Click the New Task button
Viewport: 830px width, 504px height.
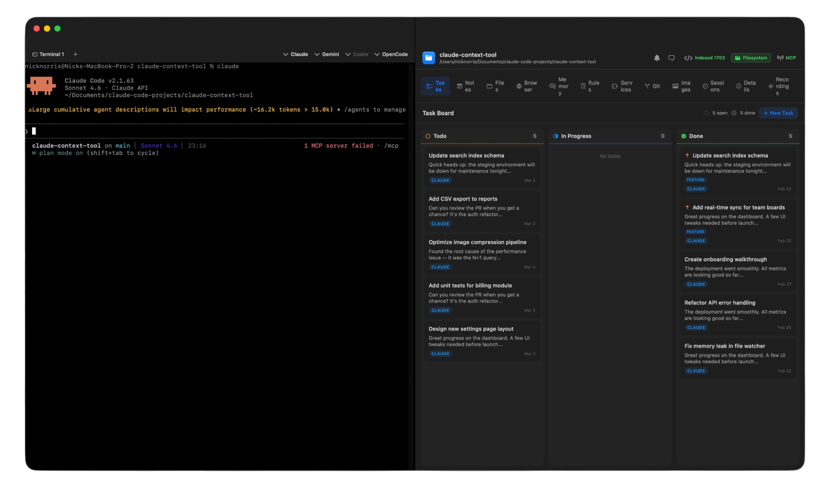[x=778, y=113]
